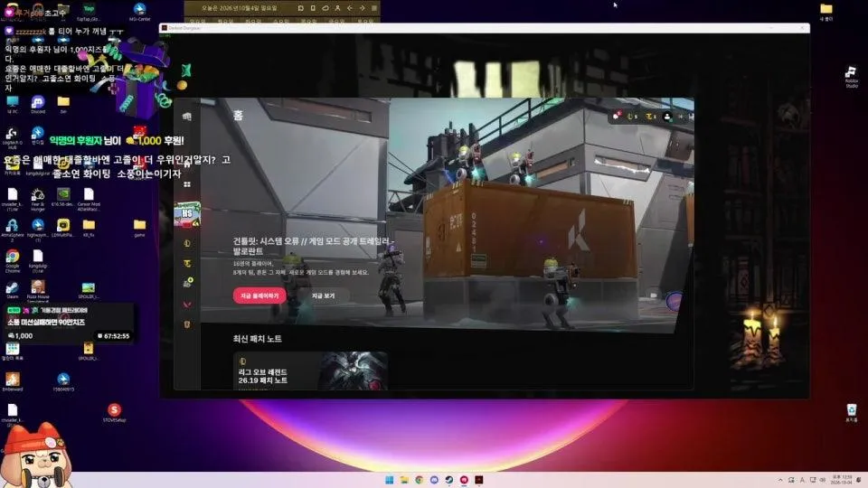This screenshot has width=868, height=488.
Task: Select the LDMultiPlayer desktop icon
Action: click(63, 228)
